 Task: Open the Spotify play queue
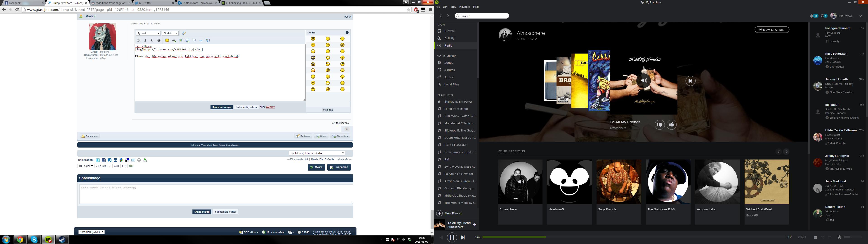[x=815, y=237]
